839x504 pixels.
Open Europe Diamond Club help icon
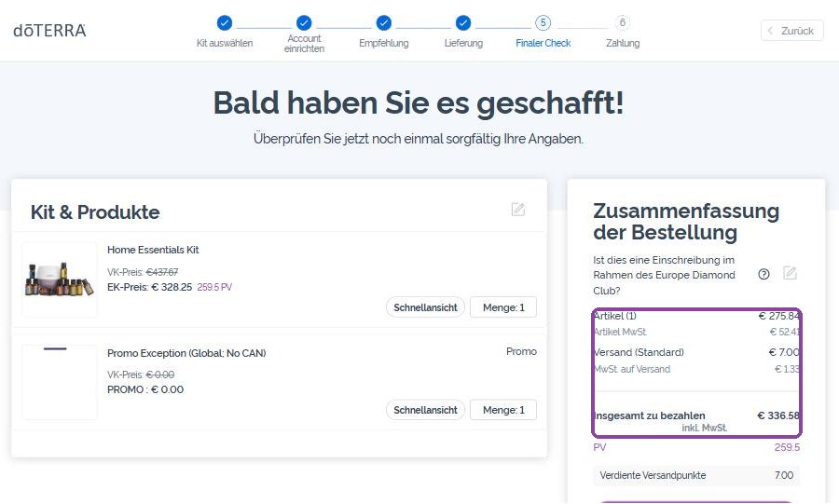click(x=763, y=274)
